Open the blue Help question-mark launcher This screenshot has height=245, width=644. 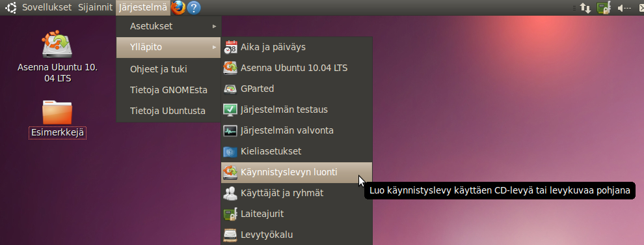point(194,7)
